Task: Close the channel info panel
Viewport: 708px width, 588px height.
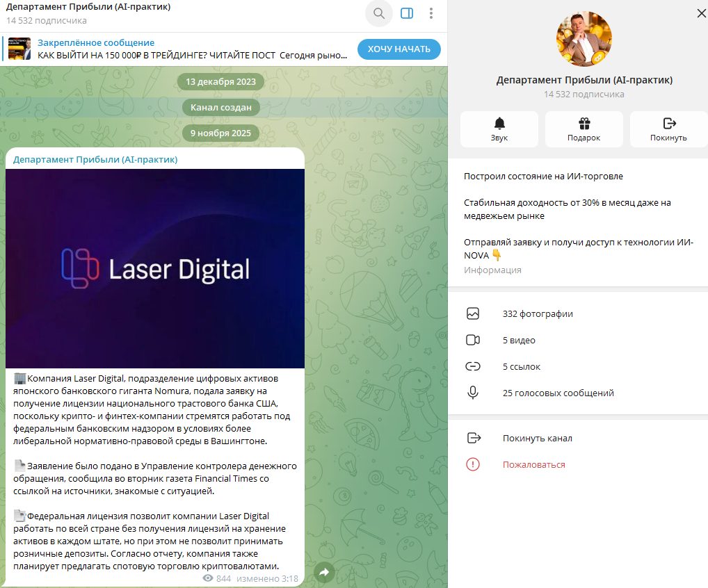Action: pos(701,13)
